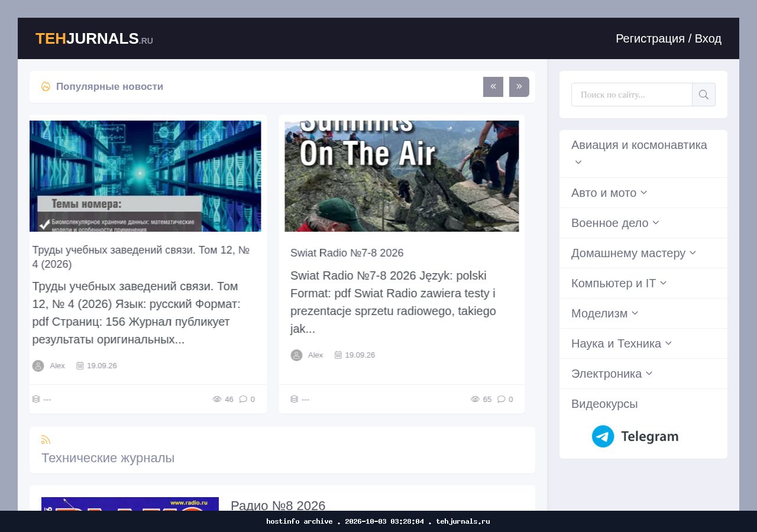Click the site search input field

[x=632, y=95]
